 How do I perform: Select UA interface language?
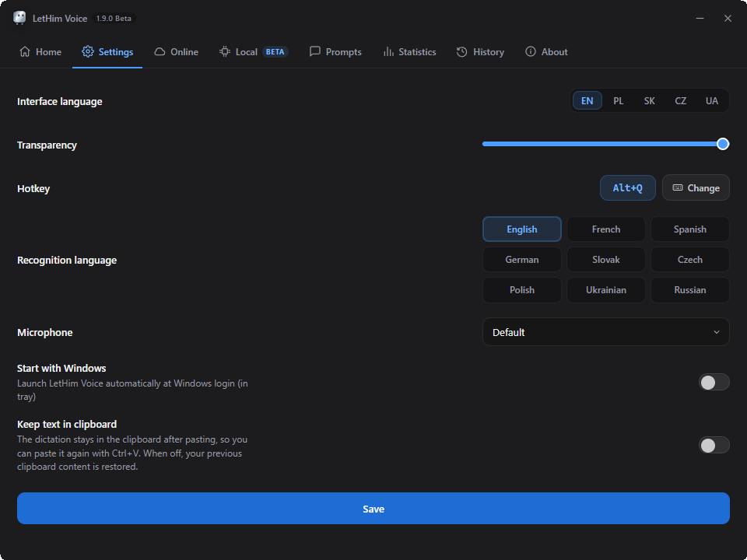click(x=712, y=100)
